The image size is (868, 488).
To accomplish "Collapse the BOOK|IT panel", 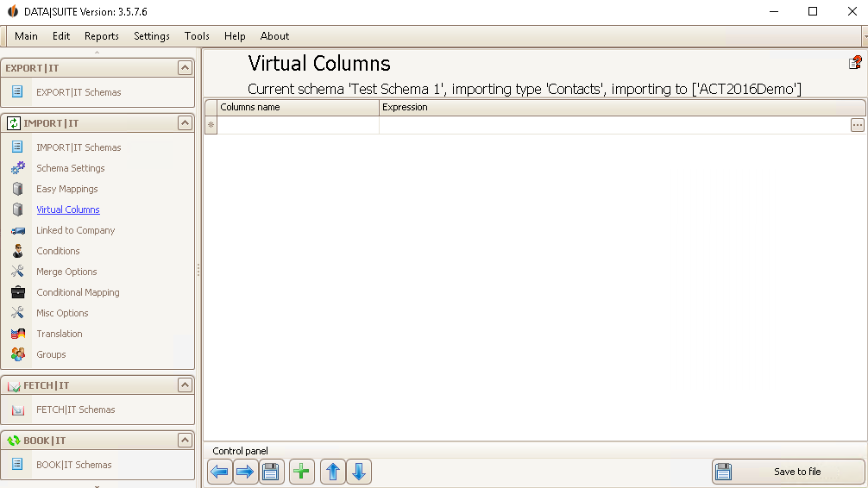I will (185, 441).
